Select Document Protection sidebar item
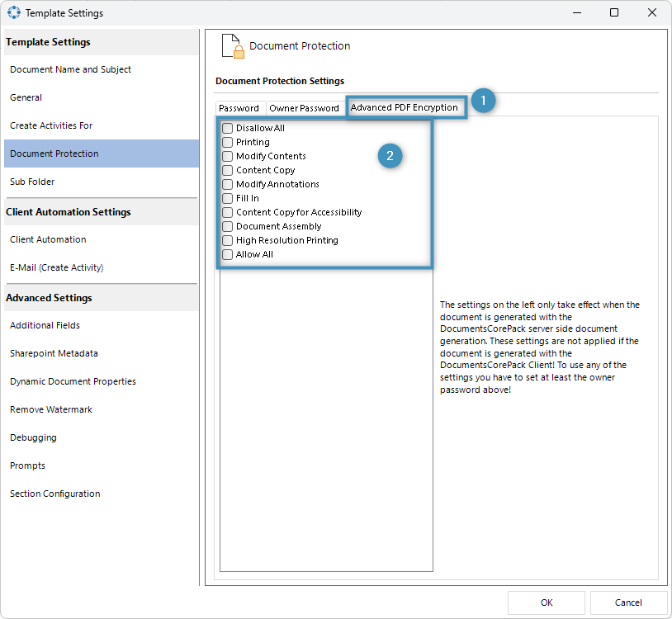Image resolution: width=672 pixels, height=619 pixels. tap(102, 154)
